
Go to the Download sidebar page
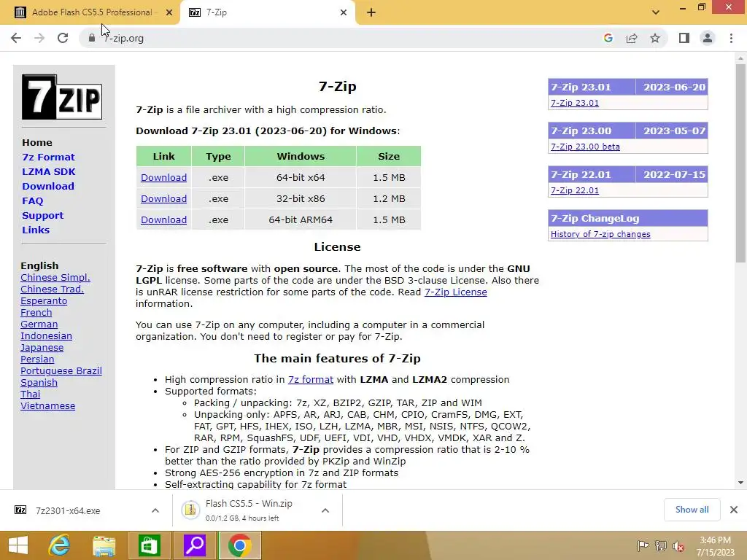(48, 186)
